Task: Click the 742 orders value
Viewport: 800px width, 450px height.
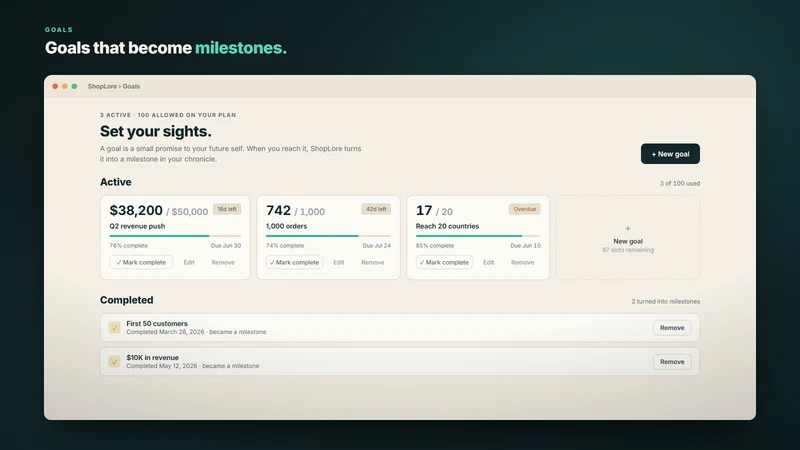Action: 278,210
